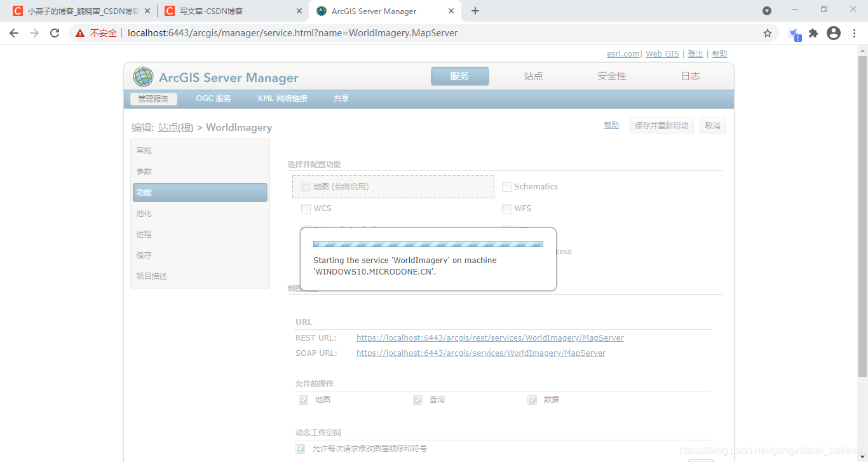Open esri.com link at top

(623, 54)
